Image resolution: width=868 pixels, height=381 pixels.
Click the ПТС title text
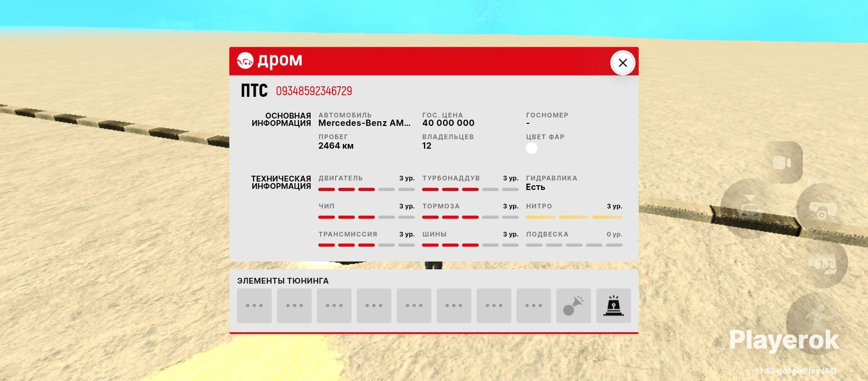click(x=254, y=90)
